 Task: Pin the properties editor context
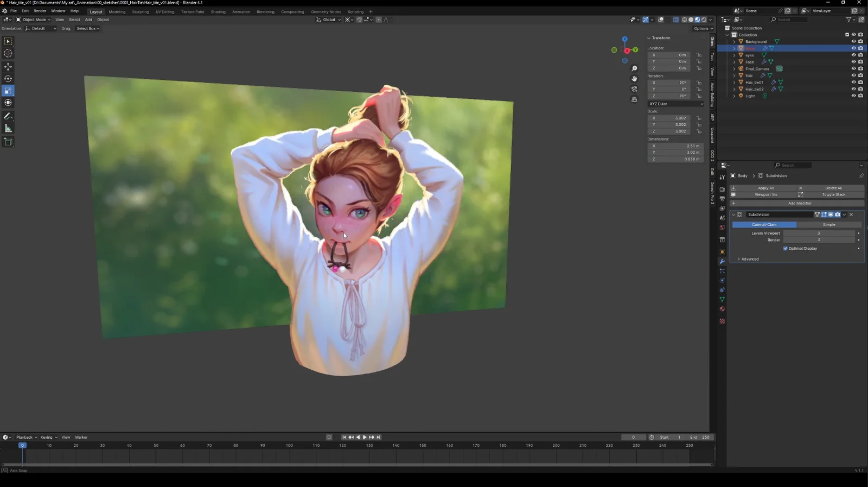pos(861,176)
